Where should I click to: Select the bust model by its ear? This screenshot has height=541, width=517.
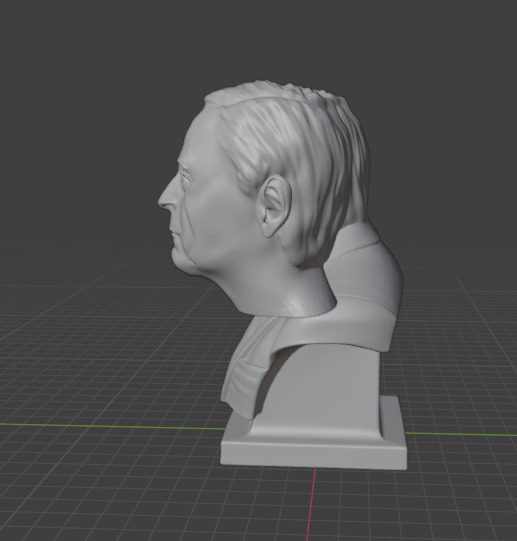tap(274, 206)
